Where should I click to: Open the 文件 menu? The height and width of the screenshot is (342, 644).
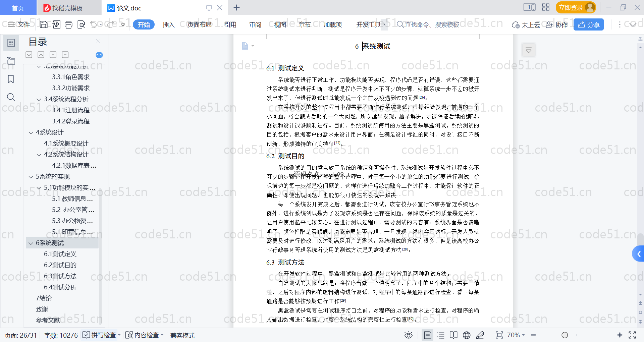(19, 24)
